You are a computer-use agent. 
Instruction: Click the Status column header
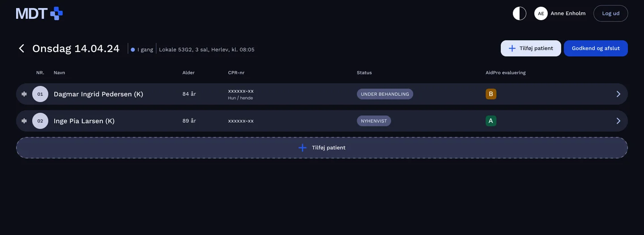(364, 73)
